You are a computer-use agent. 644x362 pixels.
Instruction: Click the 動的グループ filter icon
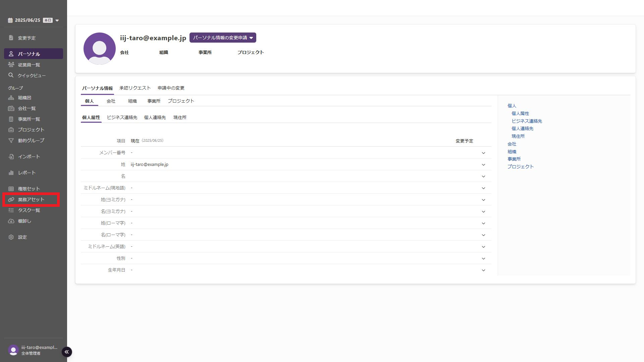(x=11, y=140)
